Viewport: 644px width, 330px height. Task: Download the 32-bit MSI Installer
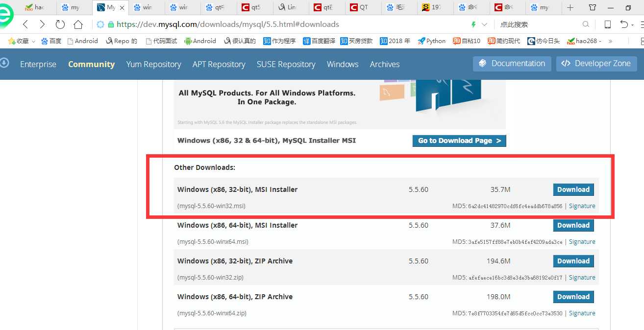(x=573, y=189)
